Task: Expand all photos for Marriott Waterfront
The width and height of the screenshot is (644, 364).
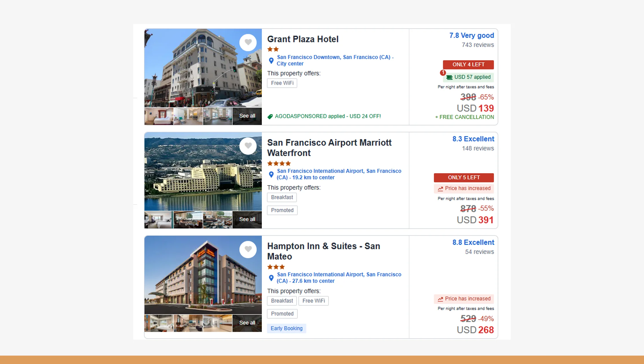Action: [x=247, y=219]
